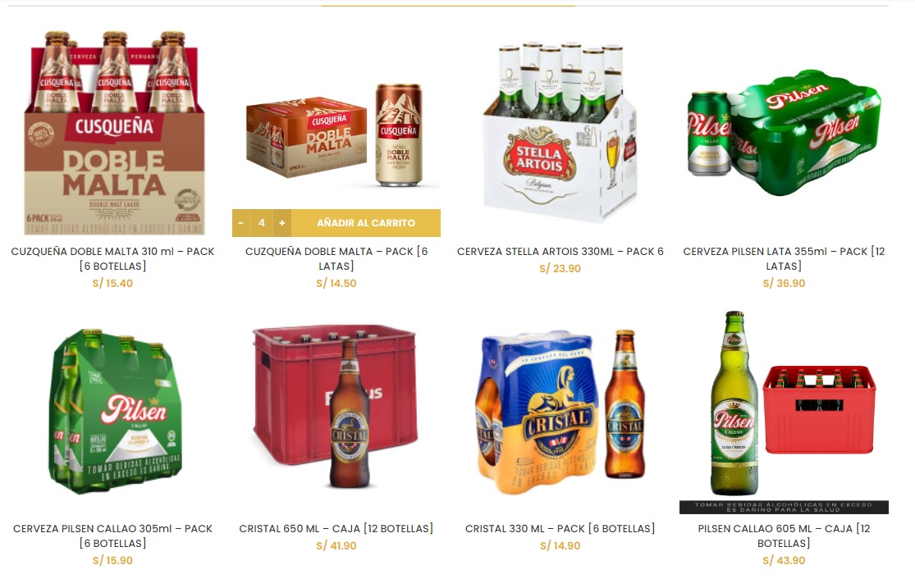
Task: Decrease quantity with the minus stepper
Action: click(x=240, y=223)
